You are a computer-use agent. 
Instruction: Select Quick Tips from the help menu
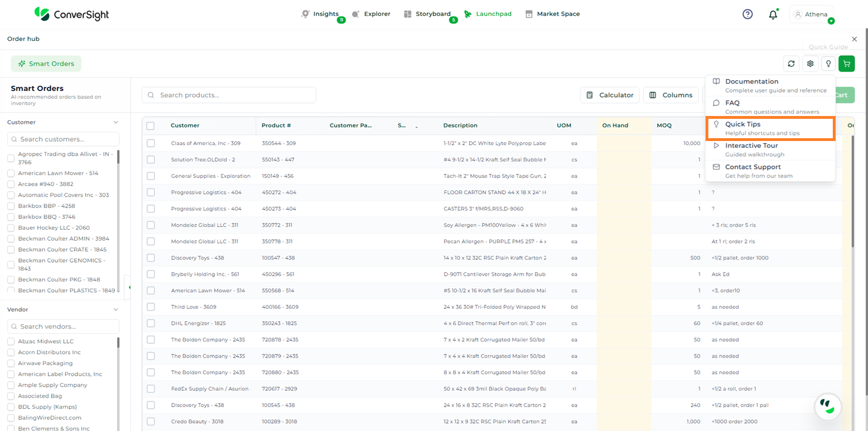click(770, 129)
